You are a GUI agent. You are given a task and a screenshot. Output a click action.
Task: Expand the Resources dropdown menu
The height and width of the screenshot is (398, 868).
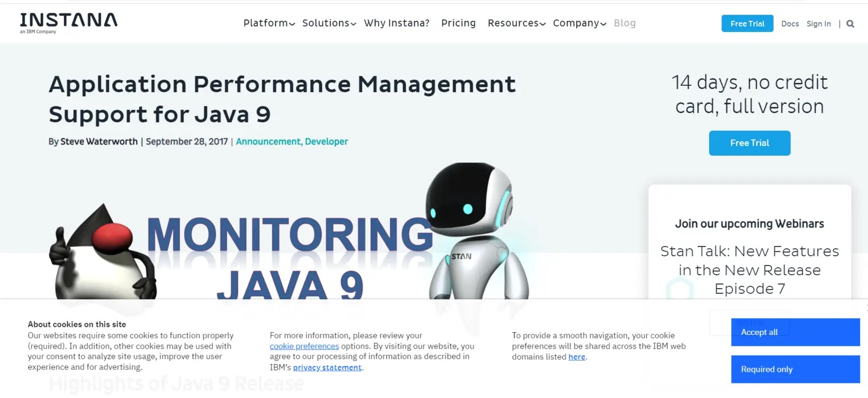[x=516, y=23]
